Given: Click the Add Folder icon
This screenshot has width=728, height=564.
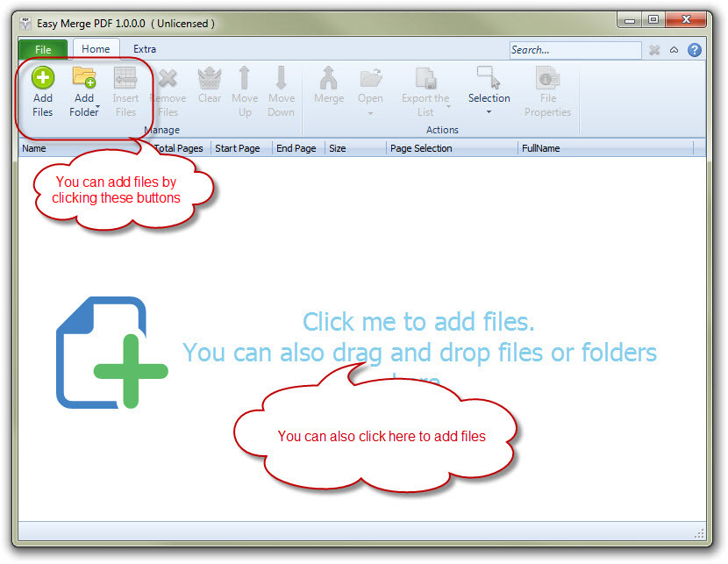Looking at the screenshot, I should (x=84, y=77).
